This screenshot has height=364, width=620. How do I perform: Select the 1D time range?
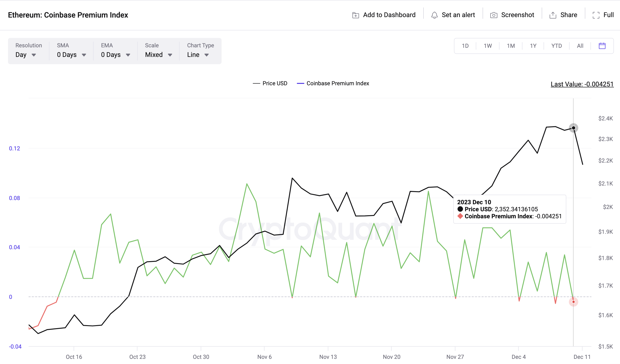[x=465, y=46]
